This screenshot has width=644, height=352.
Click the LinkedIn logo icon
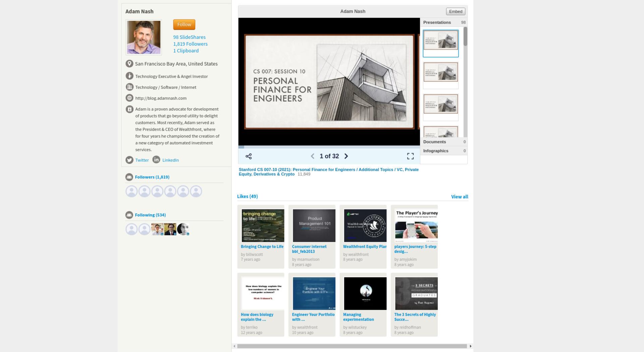pyautogui.click(x=156, y=160)
